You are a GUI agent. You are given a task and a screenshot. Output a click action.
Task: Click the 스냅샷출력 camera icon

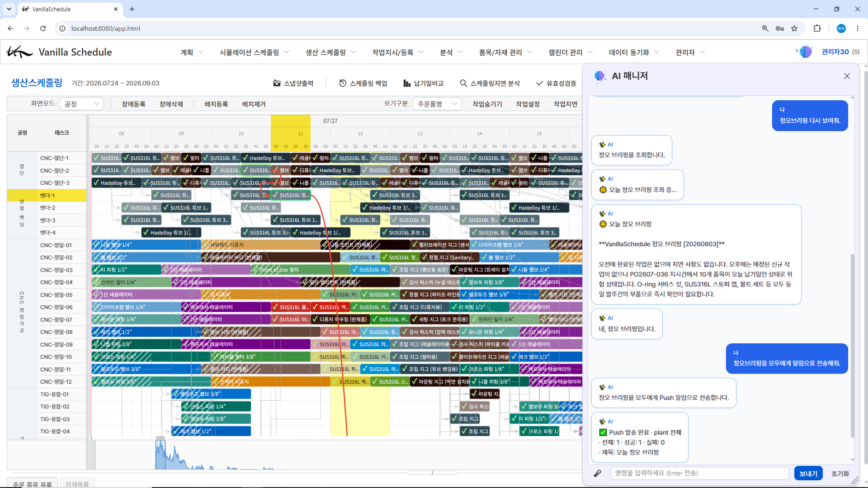[277, 83]
